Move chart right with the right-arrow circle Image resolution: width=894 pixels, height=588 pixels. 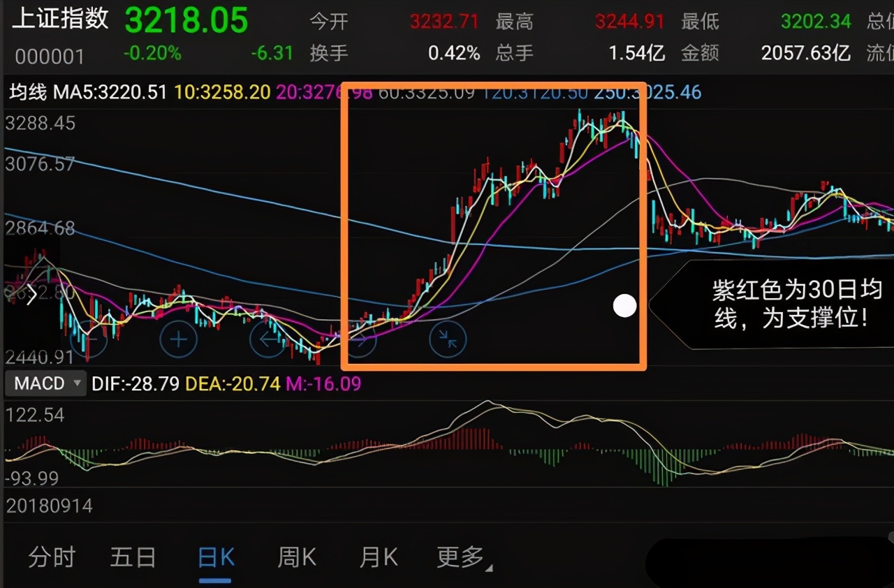coord(359,340)
